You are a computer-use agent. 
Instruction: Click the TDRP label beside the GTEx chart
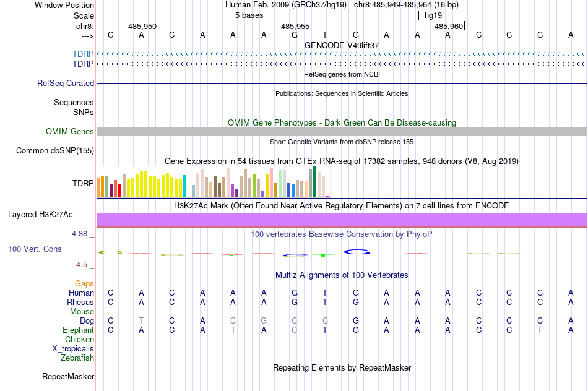pyautogui.click(x=83, y=183)
